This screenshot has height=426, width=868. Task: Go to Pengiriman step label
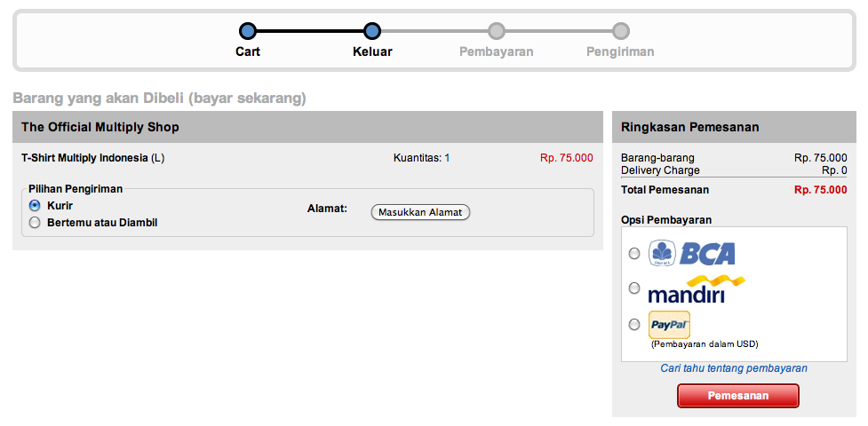(620, 52)
